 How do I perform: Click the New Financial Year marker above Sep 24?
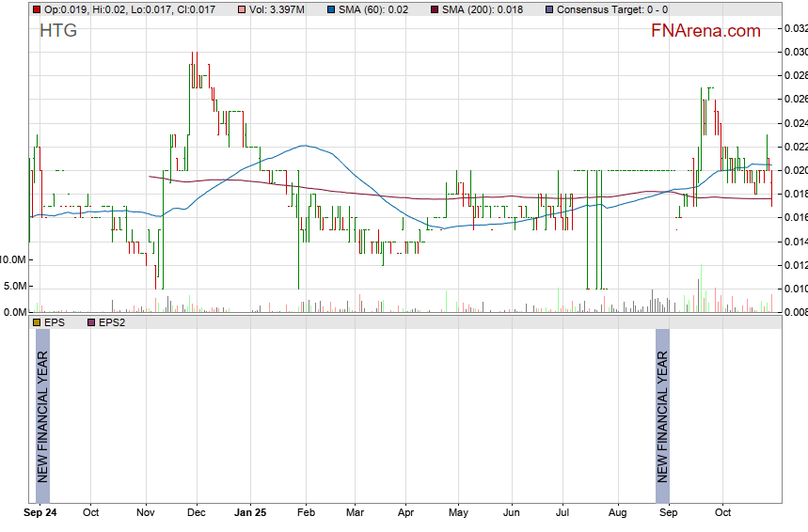(42, 416)
